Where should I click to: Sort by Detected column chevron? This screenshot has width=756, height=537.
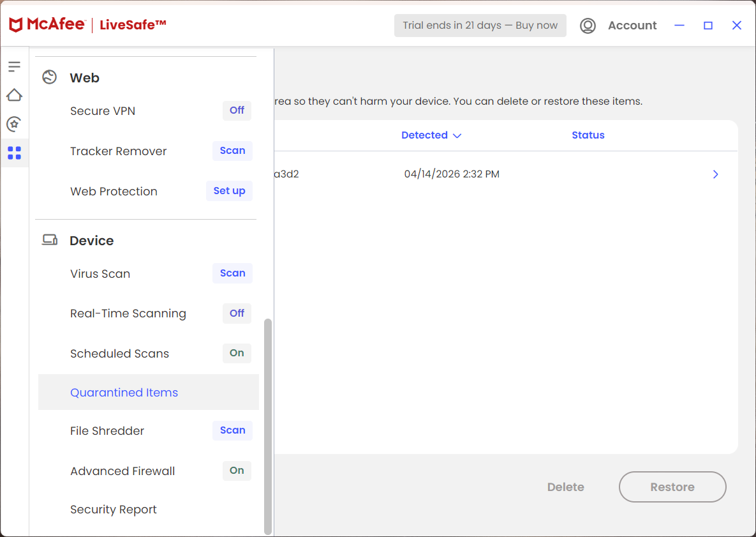pyautogui.click(x=457, y=135)
